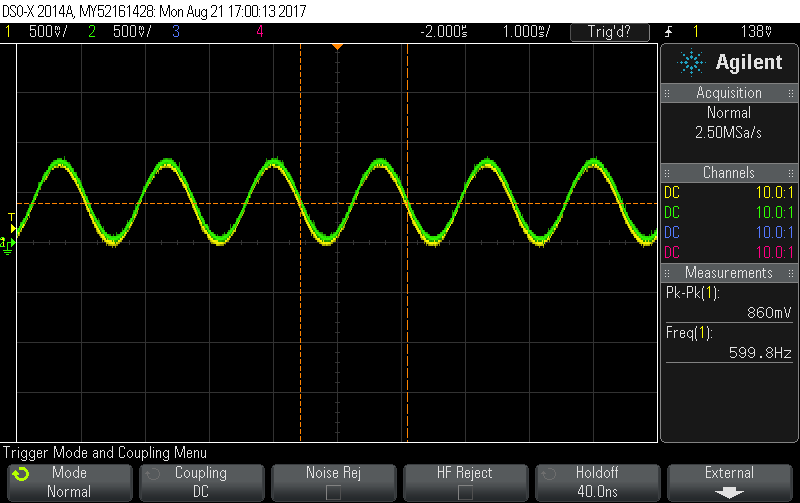The width and height of the screenshot is (800, 503).
Task: Open the Acquisition panel header
Action: coord(729,93)
